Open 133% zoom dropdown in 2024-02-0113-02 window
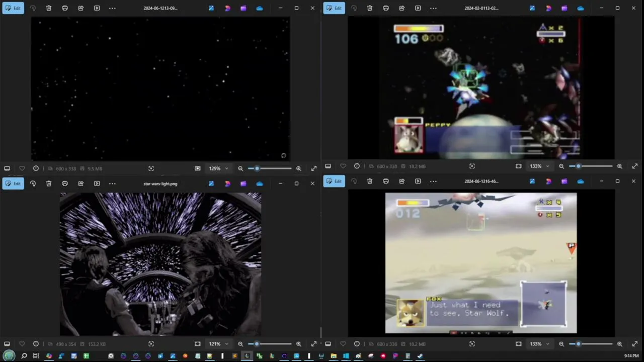The image size is (644, 362). (540, 166)
